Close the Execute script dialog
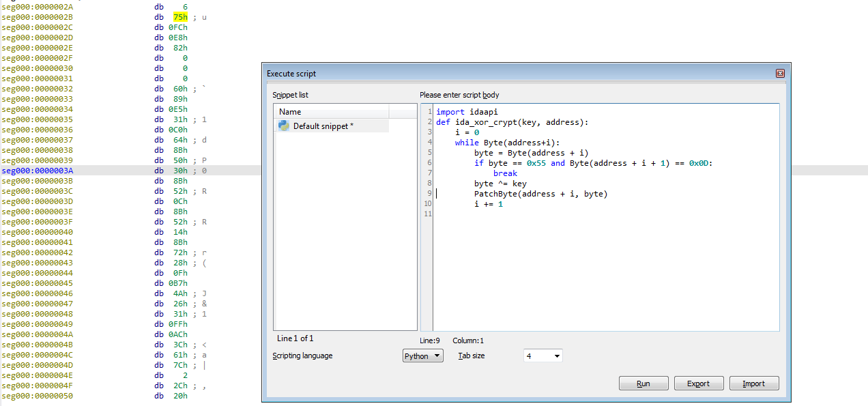 pyautogui.click(x=779, y=74)
